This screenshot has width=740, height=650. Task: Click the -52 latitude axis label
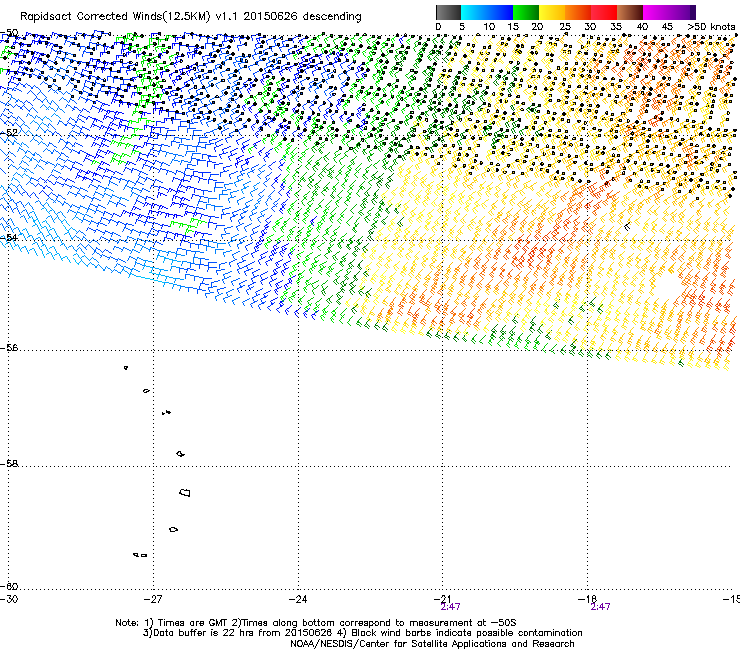pyautogui.click(x=9, y=133)
